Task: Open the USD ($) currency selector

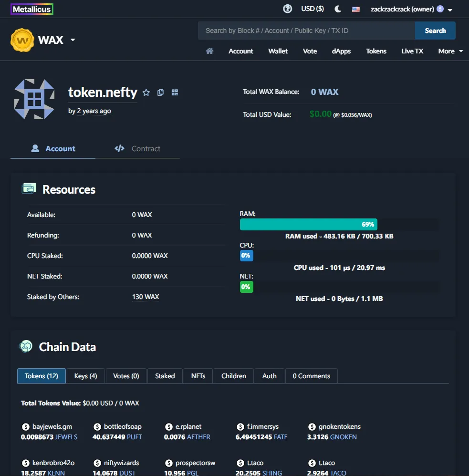Action: click(312, 9)
